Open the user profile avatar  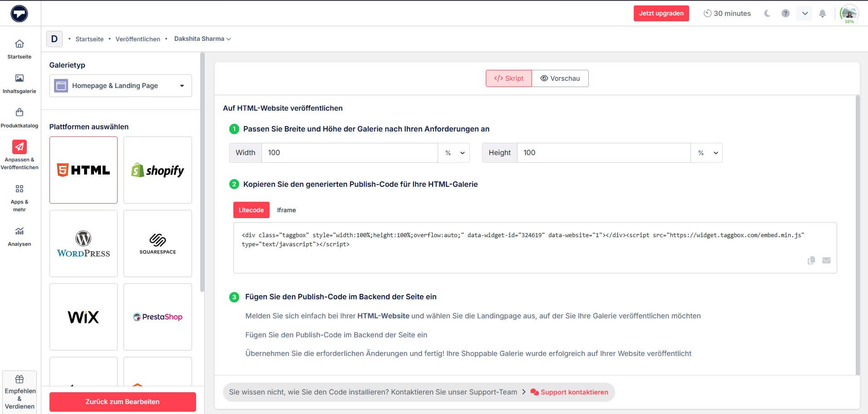(x=849, y=13)
